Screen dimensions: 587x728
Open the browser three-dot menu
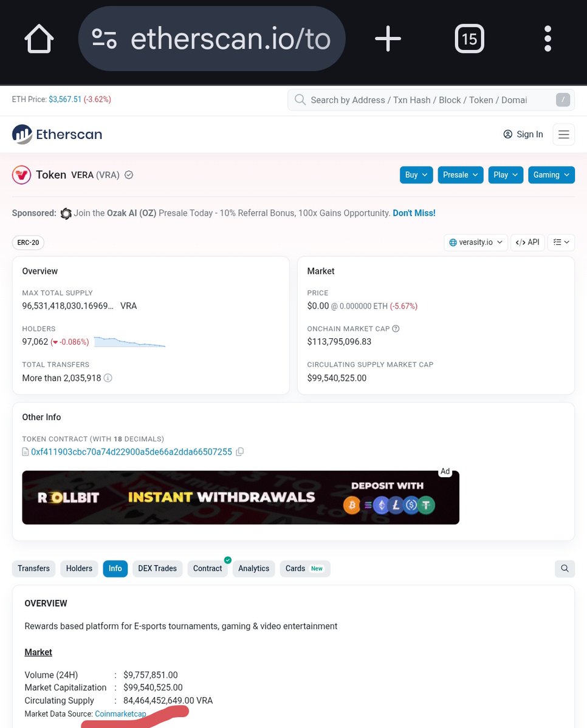click(x=548, y=38)
